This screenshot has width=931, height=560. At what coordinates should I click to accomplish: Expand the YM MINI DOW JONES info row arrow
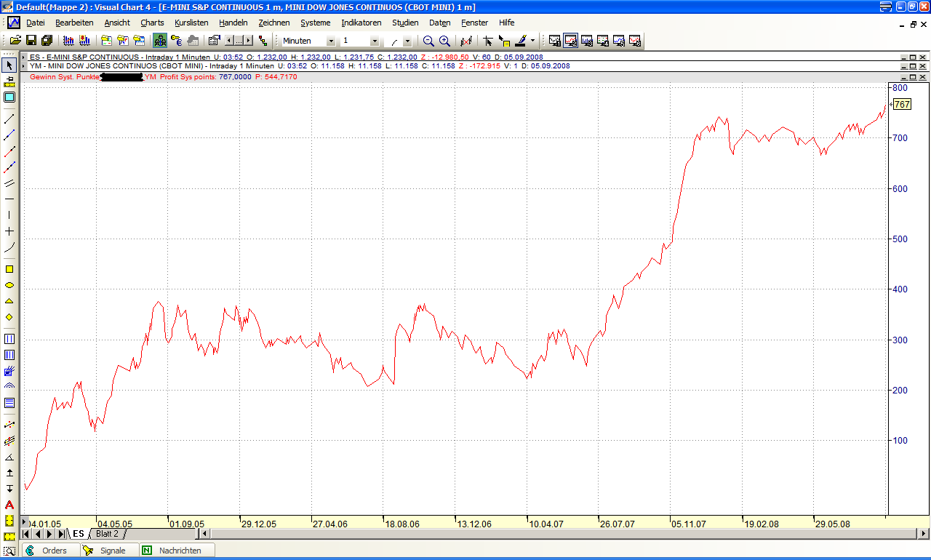(x=25, y=66)
